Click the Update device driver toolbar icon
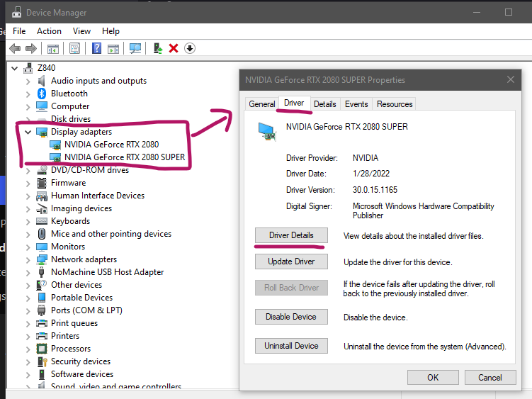 click(x=157, y=48)
